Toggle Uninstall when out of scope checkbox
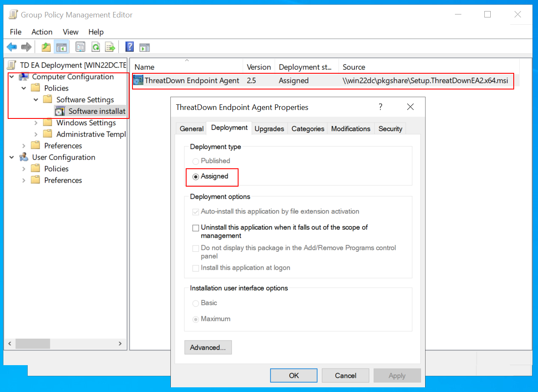The width and height of the screenshot is (538, 392). coord(196,228)
